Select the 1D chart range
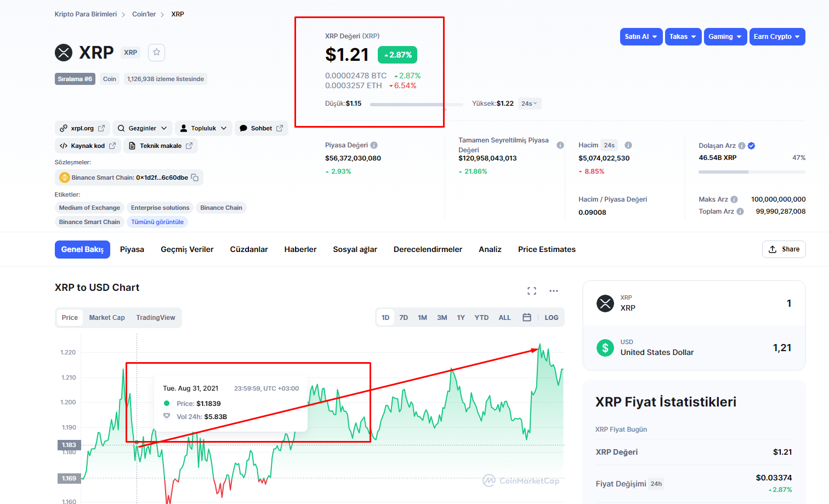This screenshot has width=829, height=504. (x=385, y=318)
